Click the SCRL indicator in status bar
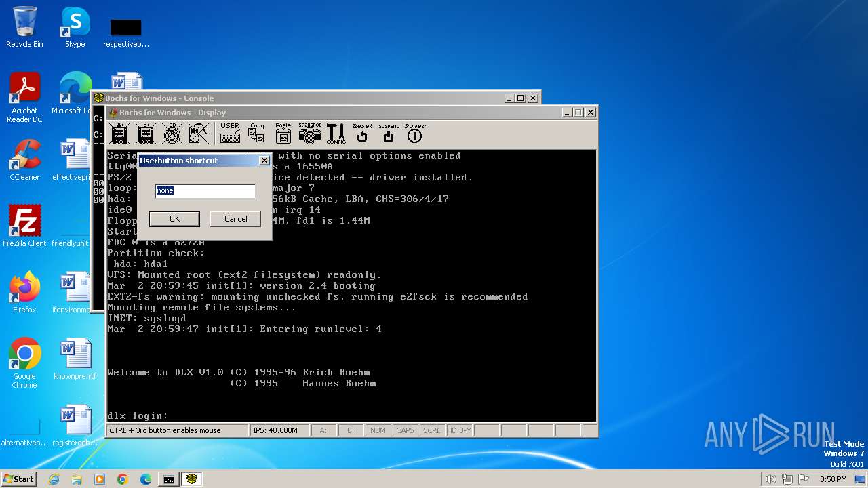 click(431, 430)
